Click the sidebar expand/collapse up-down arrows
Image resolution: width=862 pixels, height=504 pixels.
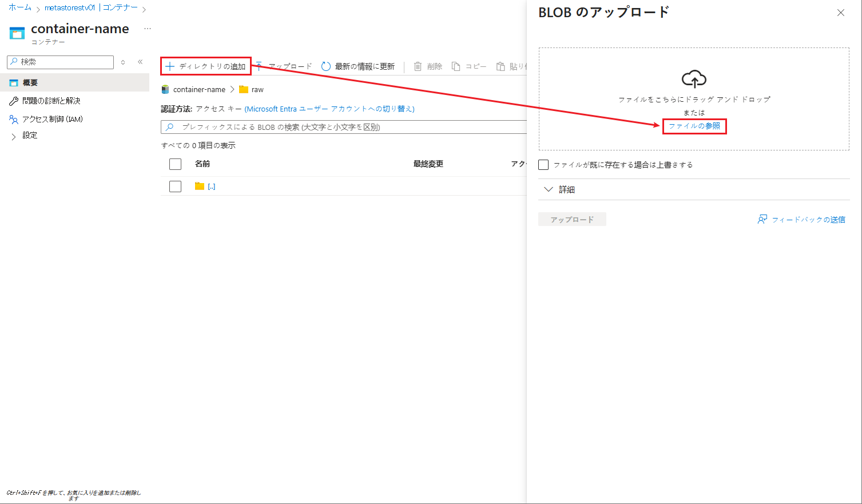click(123, 62)
